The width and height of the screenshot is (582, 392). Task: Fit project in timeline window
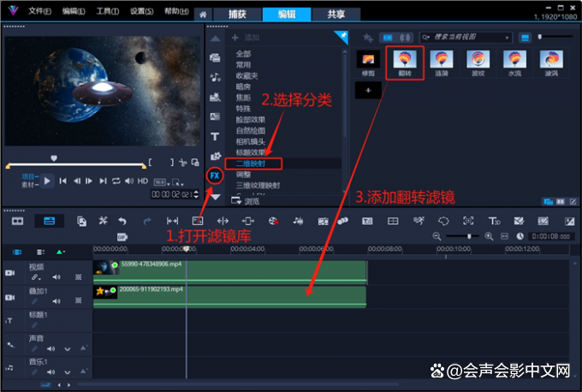click(504, 236)
